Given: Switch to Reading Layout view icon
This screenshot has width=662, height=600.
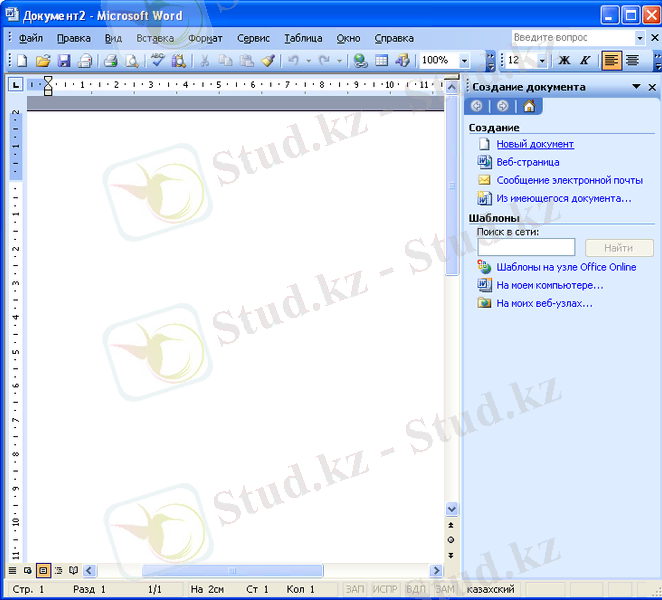Looking at the screenshot, I should pyautogui.click(x=73, y=571).
